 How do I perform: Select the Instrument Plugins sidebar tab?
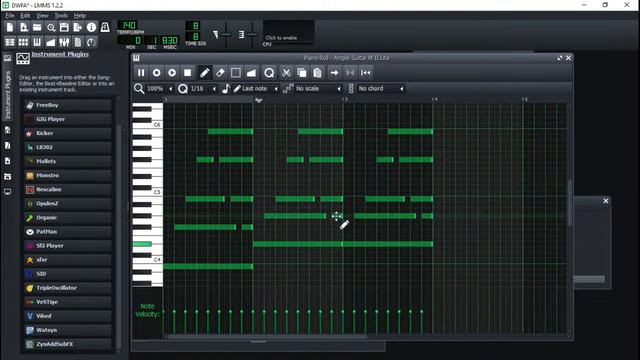7,89
